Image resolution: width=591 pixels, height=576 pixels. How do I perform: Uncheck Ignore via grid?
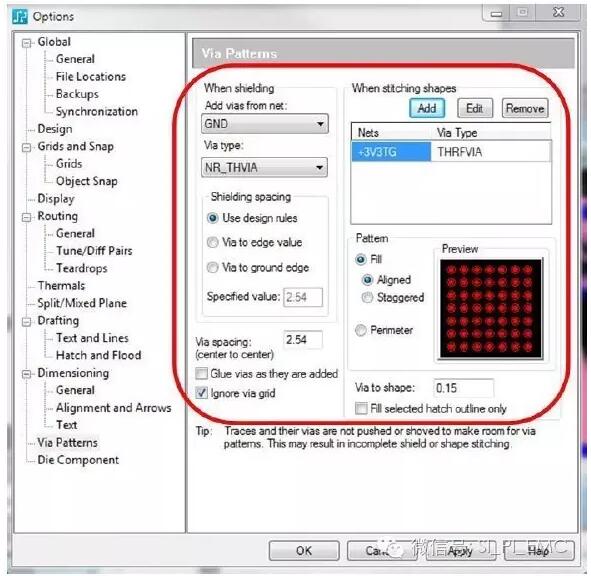click(x=202, y=393)
